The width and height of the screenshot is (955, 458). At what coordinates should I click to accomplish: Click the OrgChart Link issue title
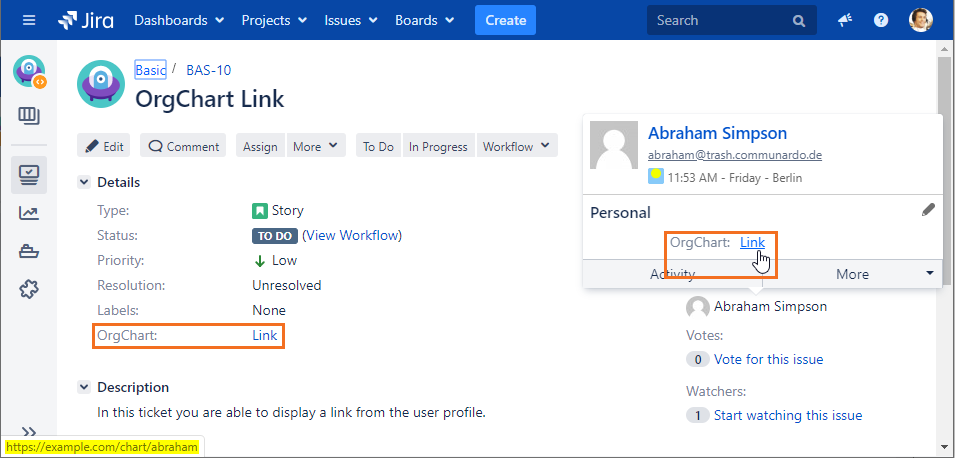pyautogui.click(x=210, y=98)
